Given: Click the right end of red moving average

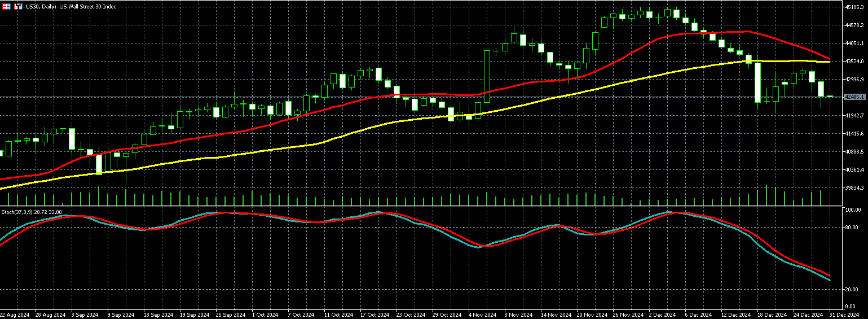Looking at the screenshot, I should (829, 59).
